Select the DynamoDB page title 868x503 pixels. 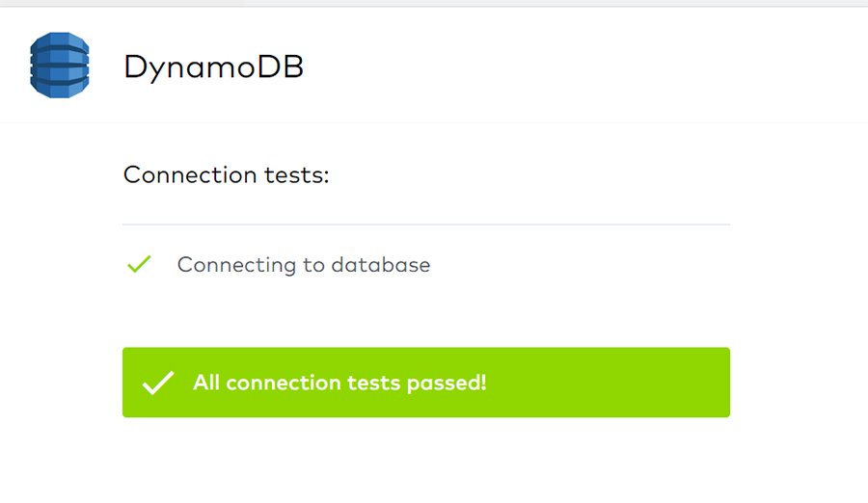pos(213,67)
